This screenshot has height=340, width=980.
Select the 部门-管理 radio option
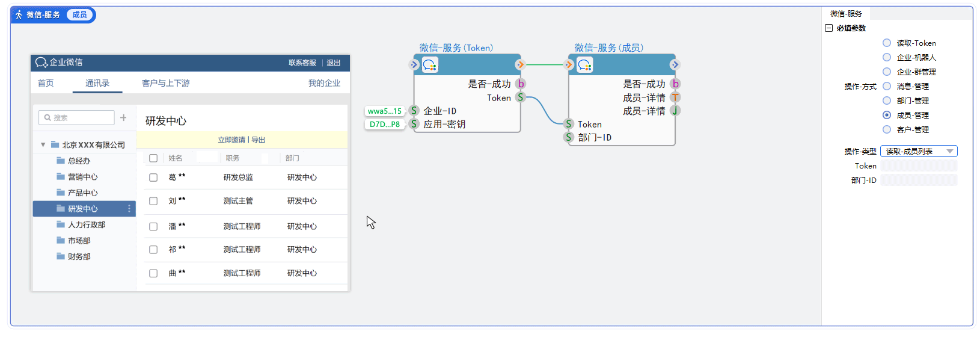887,100
